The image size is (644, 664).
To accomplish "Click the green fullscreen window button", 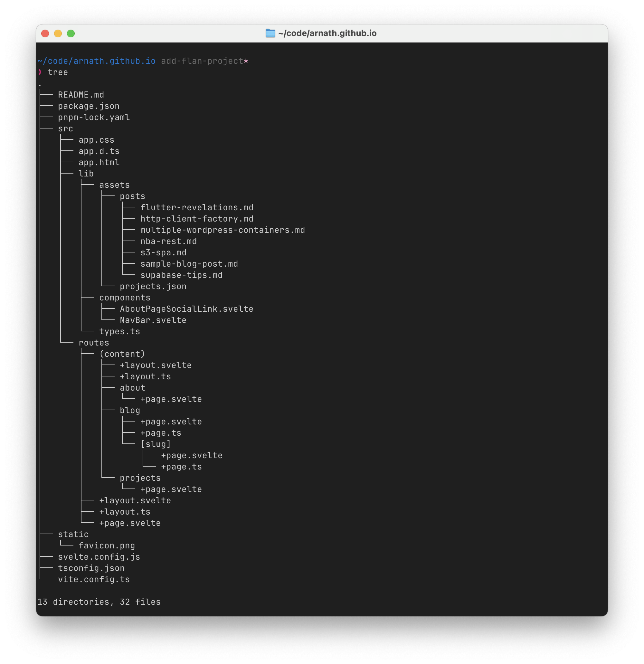I will coord(71,33).
